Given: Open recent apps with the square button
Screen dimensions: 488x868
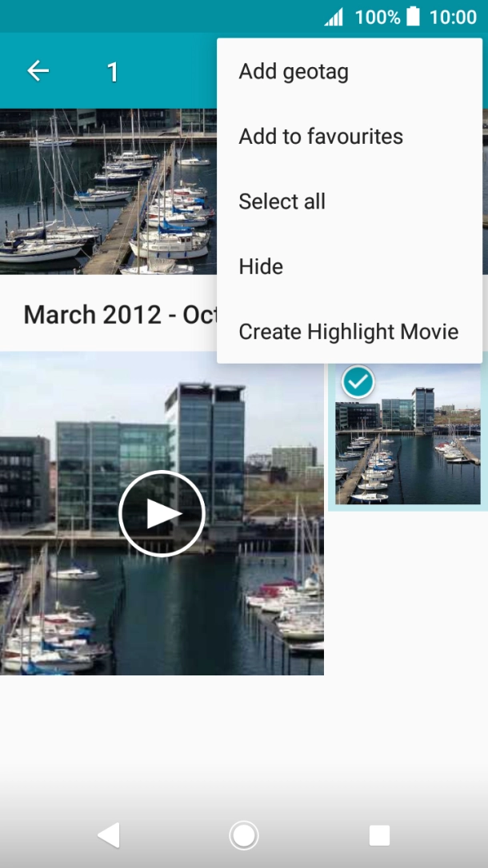Looking at the screenshot, I should [x=379, y=835].
